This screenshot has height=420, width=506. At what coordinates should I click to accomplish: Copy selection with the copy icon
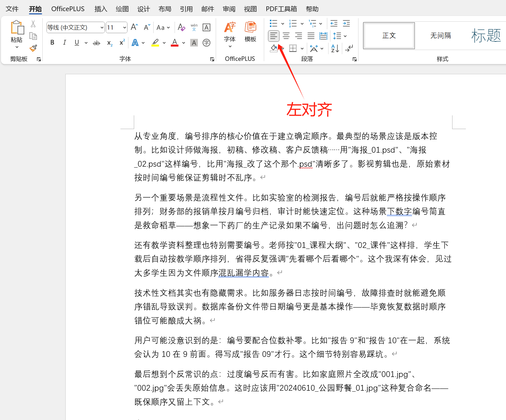(33, 36)
